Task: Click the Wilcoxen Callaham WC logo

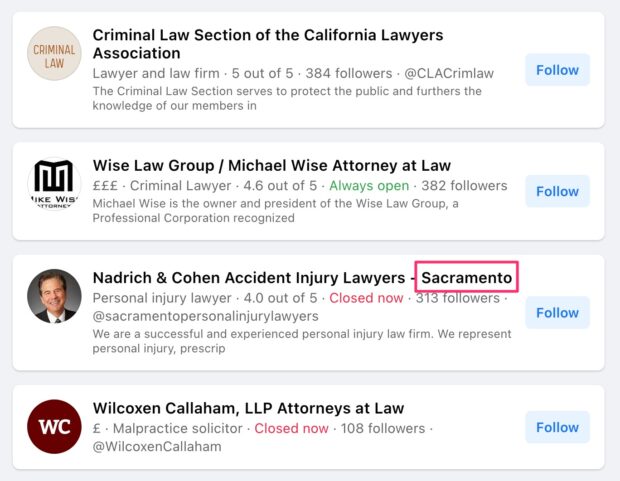Action: [x=54, y=427]
